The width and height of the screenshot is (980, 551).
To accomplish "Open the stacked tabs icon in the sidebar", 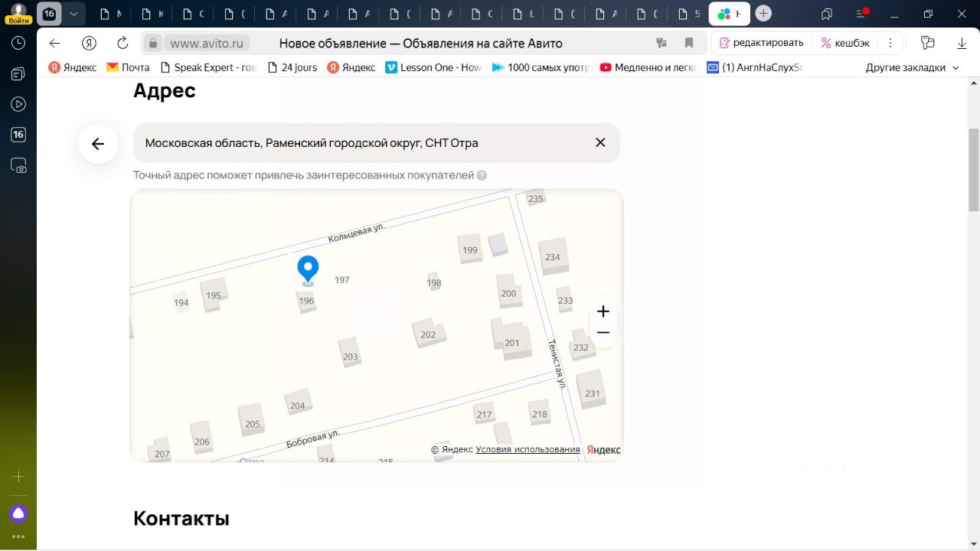I will point(18,73).
